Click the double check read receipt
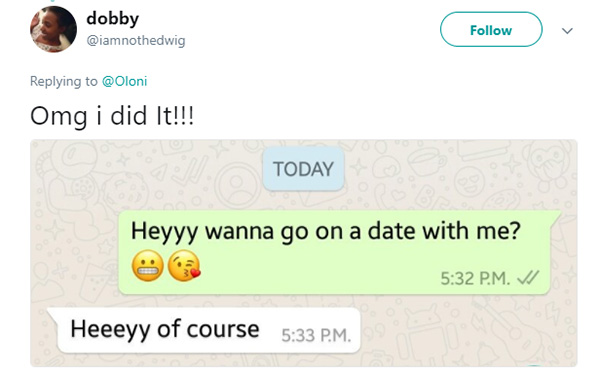The width and height of the screenshot is (600, 373). 528,277
